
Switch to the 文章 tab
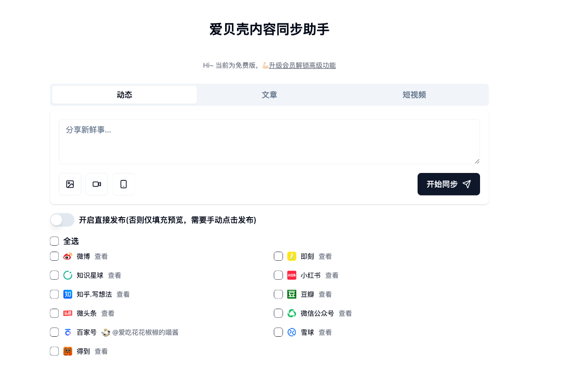(x=269, y=95)
